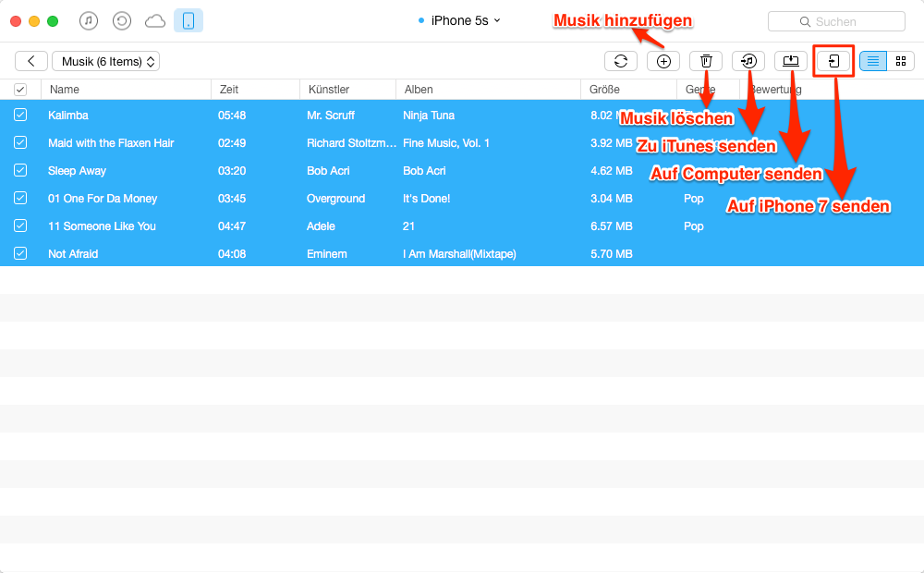Uncheck 11 Someone Like You checkbox
This screenshot has width=924, height=573.
[20, 226]
